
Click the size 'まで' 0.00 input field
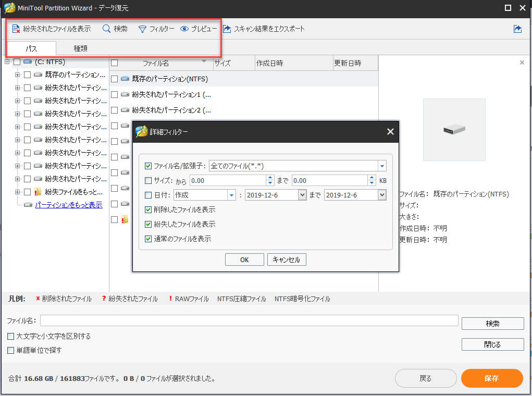click(x=329, y=180)
